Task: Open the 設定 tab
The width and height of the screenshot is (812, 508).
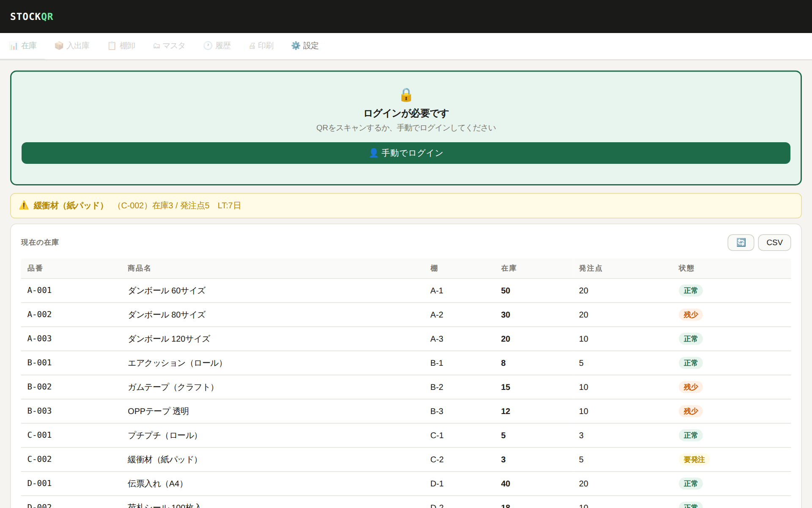Action: click(x=305, y=46)
